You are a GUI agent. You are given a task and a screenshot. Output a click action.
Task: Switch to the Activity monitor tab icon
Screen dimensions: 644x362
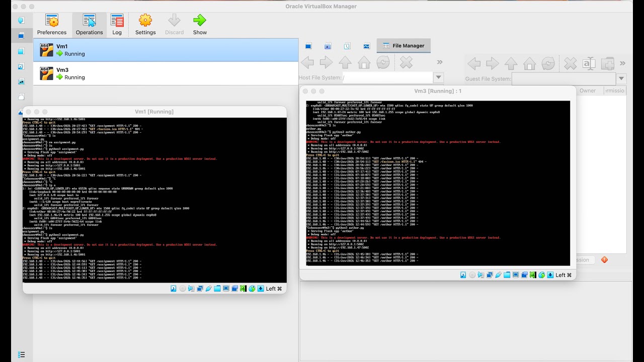pyautogui.click(x=366, y=46)
